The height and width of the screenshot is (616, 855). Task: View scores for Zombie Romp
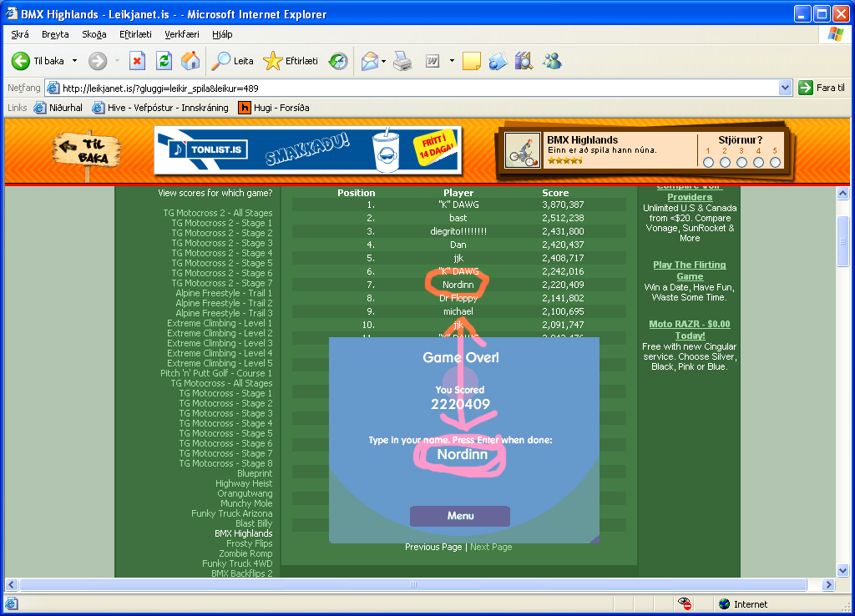(245, 553)
